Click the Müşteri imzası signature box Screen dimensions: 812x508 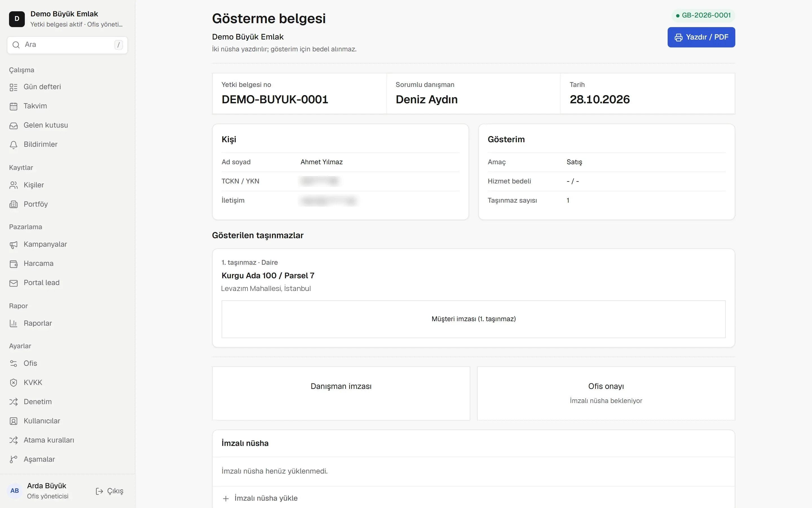[473, 319]
